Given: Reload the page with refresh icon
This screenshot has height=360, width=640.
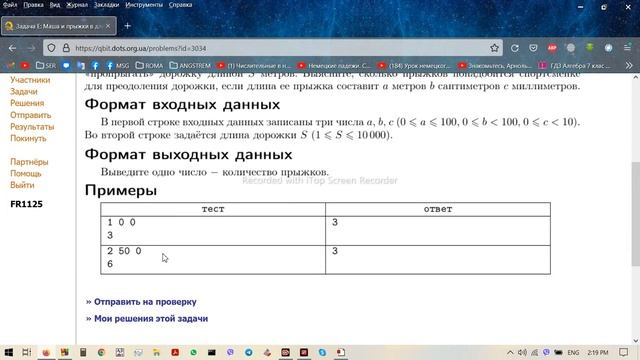Looking at the screenshot, I should click(x=515, y=48).
